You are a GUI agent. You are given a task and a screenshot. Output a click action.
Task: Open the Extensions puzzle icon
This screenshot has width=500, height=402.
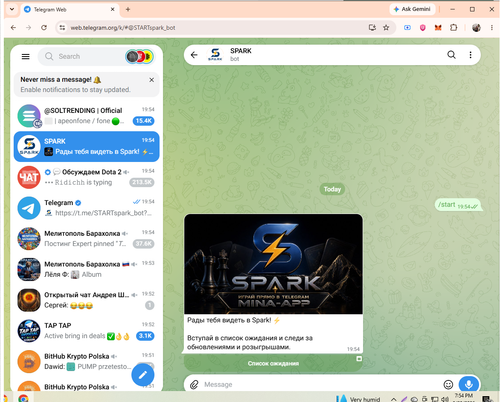pyautogui.click(x=453, y=28)
